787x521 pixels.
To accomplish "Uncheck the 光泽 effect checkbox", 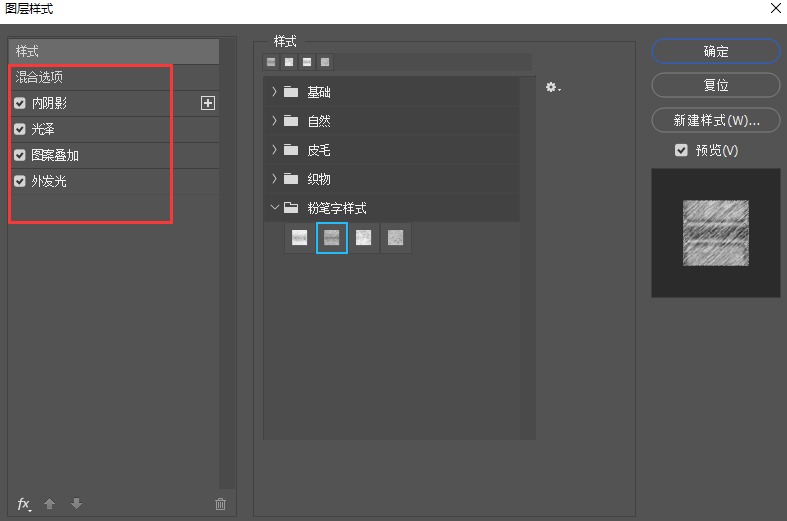I will [20, 129].
